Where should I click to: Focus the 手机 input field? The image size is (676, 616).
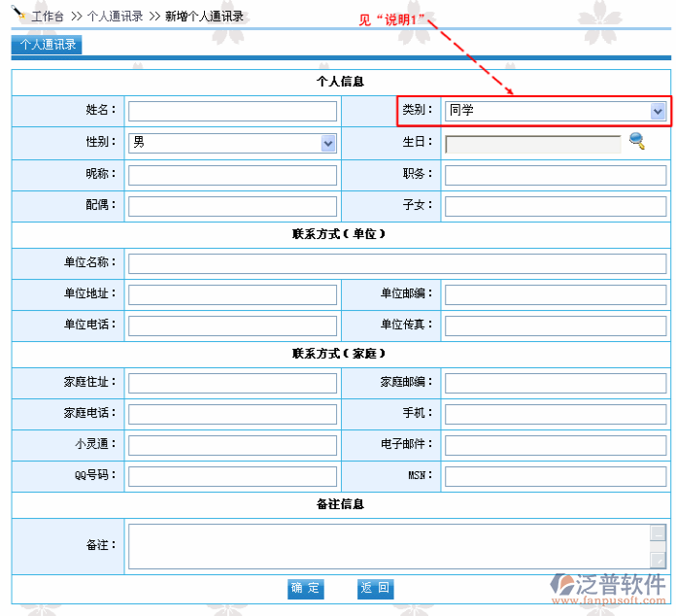[x=556, y=414]
